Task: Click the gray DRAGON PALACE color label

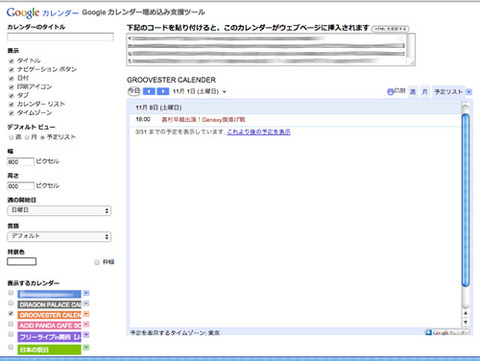Action: 49,304
